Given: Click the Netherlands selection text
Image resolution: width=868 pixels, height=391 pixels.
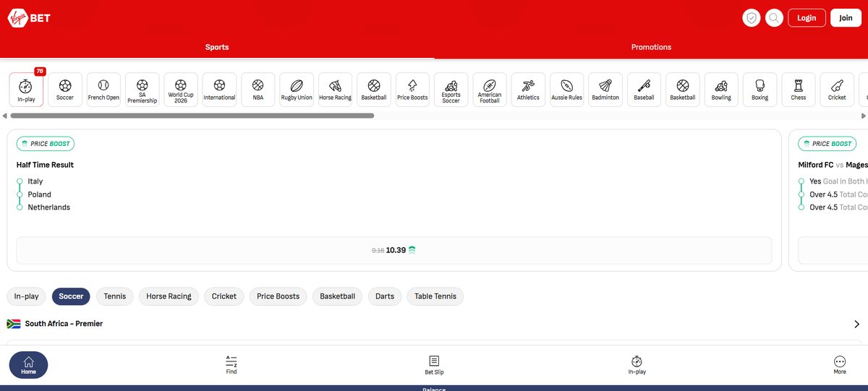Looking at the screenshot, I should [x=49, y=207].
